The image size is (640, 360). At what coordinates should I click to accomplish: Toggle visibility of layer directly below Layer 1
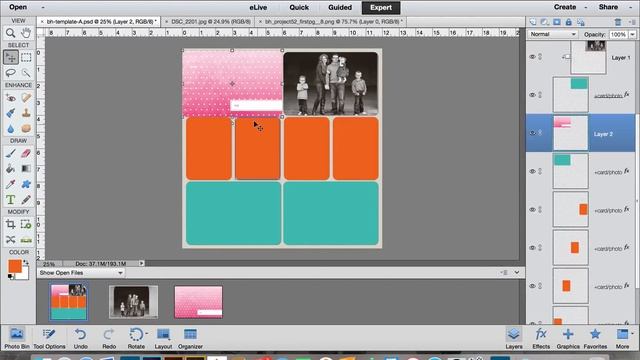(532, 95)
